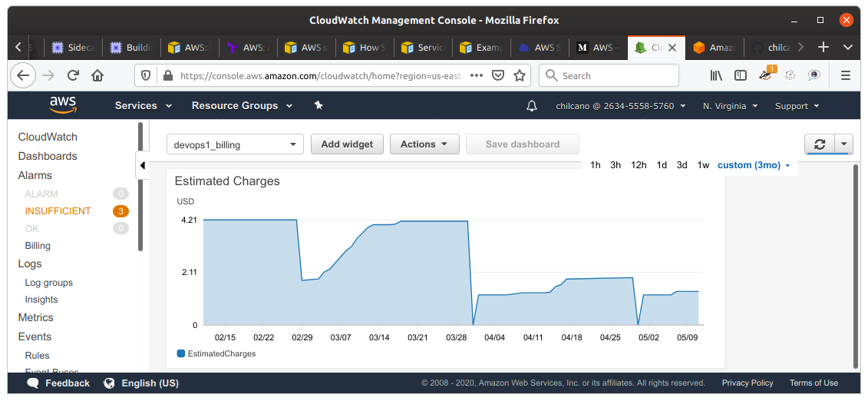Open Metrics in the sidebar
The height and width of the screenshot is (401, 868).
35,317
